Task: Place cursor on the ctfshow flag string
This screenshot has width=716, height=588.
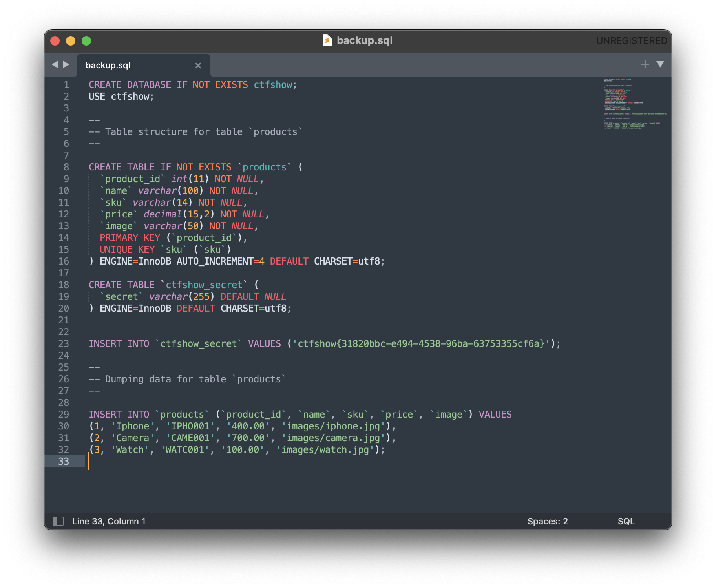Action: pyautogui.click(x=421, y=344)
